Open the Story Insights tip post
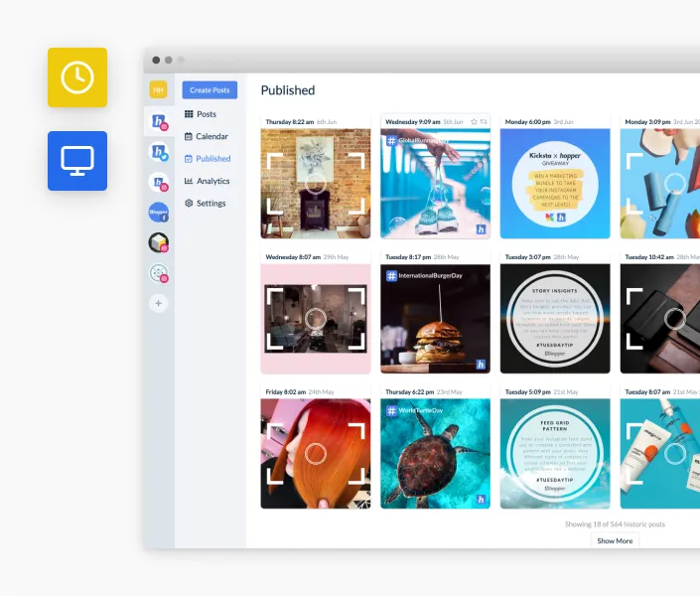 [555, 319]
